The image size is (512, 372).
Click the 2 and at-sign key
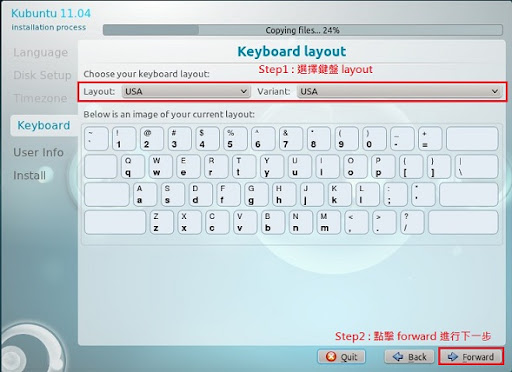(152, 138)
